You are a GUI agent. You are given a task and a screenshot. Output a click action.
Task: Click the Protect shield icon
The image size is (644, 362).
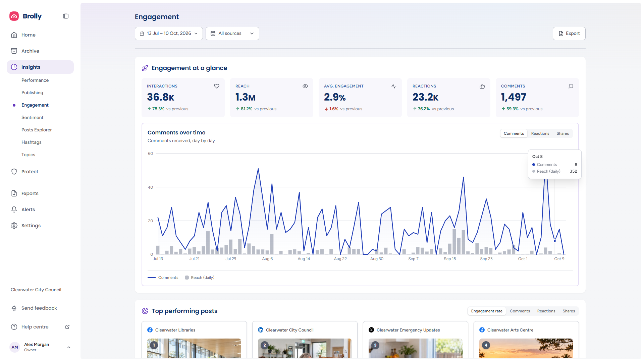[x=14, y=172]
